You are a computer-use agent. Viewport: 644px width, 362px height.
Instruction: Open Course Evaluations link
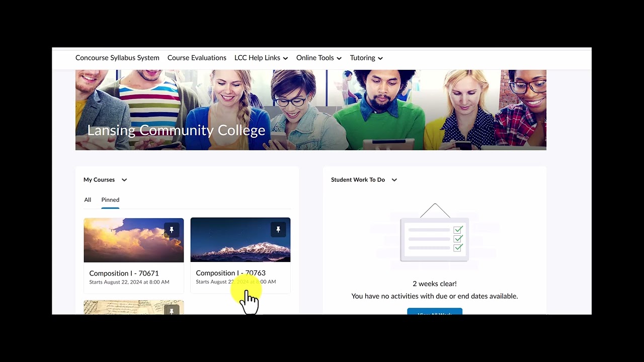[197, 58]
